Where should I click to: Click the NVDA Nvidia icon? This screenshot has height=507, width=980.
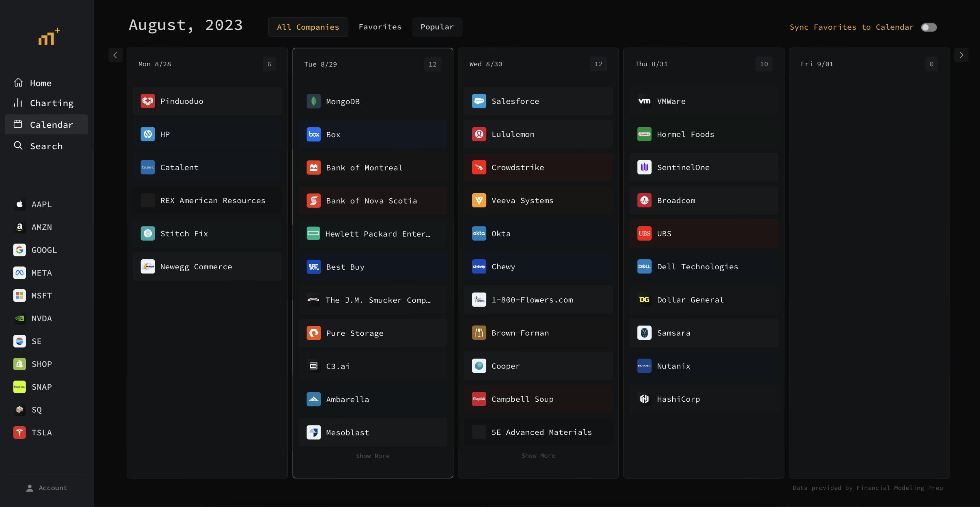pos(19,319)
